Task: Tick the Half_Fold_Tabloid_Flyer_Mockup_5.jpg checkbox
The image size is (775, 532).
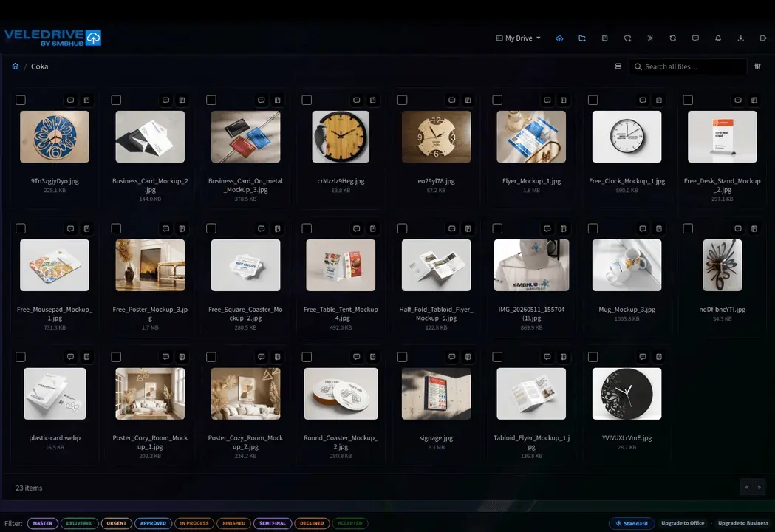Action: [403, 228]
